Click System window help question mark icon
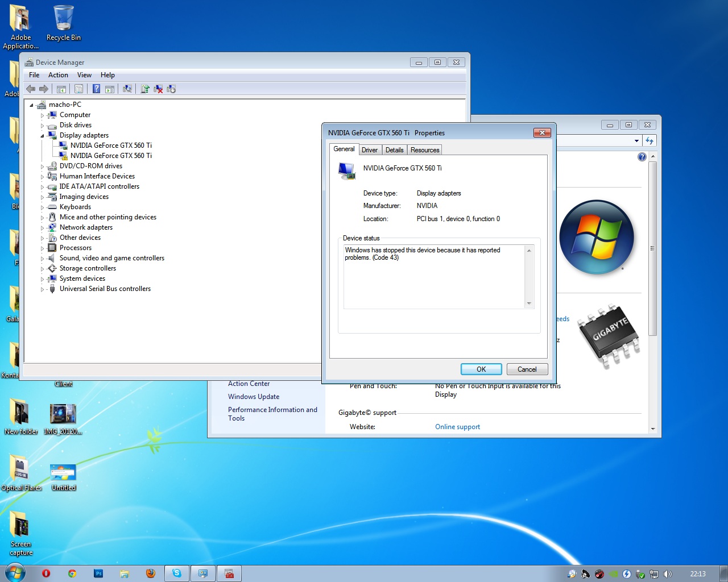 [642, 157]
